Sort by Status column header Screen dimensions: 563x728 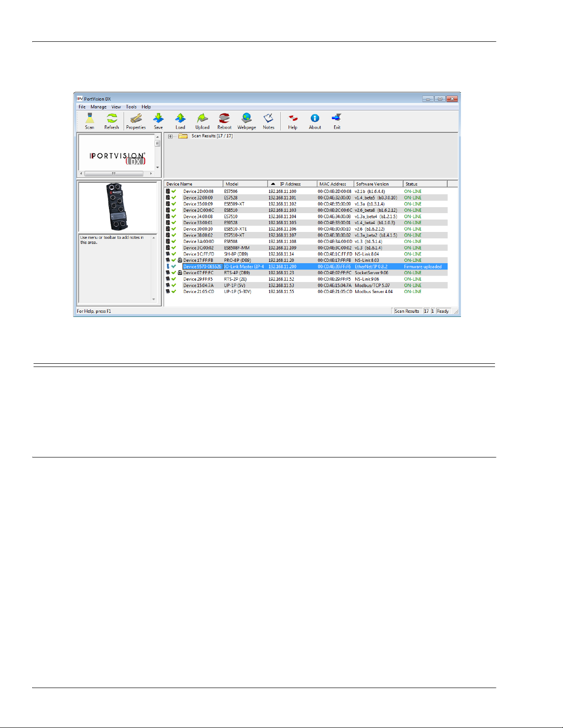coord(425,184)
